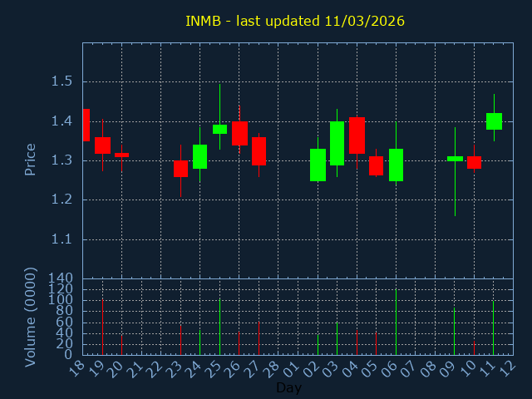The image size is (532, 399).
Task: Click the 140 volume axis label
Action: coord(62,278)
